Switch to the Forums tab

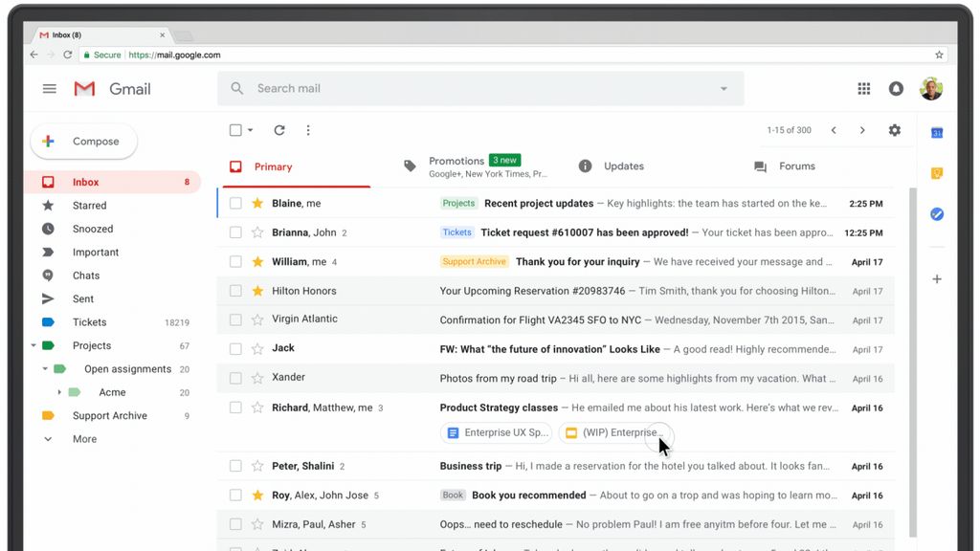point(796,165)
